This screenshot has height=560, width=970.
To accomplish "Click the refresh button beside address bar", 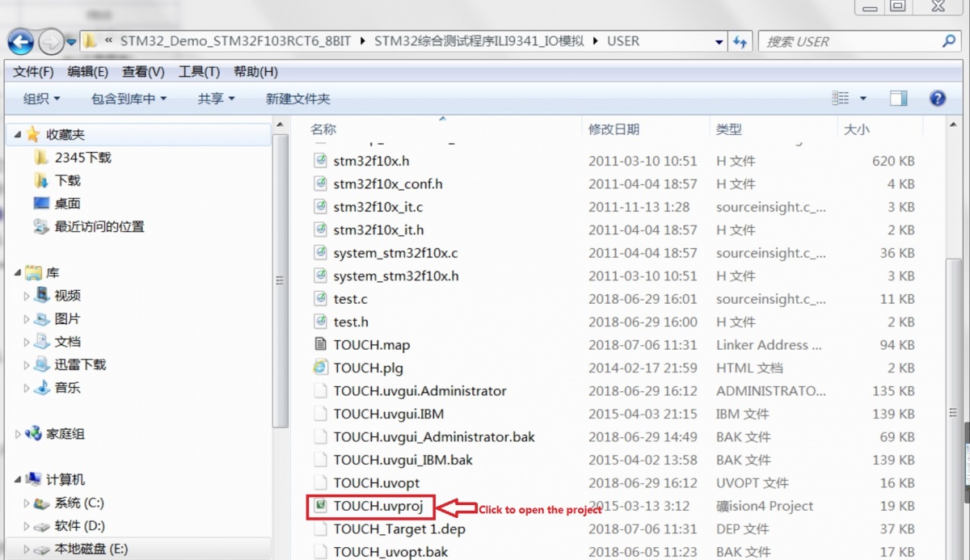I will pos(740,41).
